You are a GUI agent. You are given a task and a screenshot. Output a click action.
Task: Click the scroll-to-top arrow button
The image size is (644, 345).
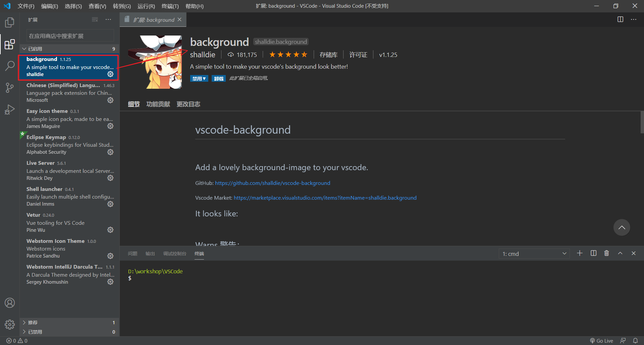pos(622,227)
